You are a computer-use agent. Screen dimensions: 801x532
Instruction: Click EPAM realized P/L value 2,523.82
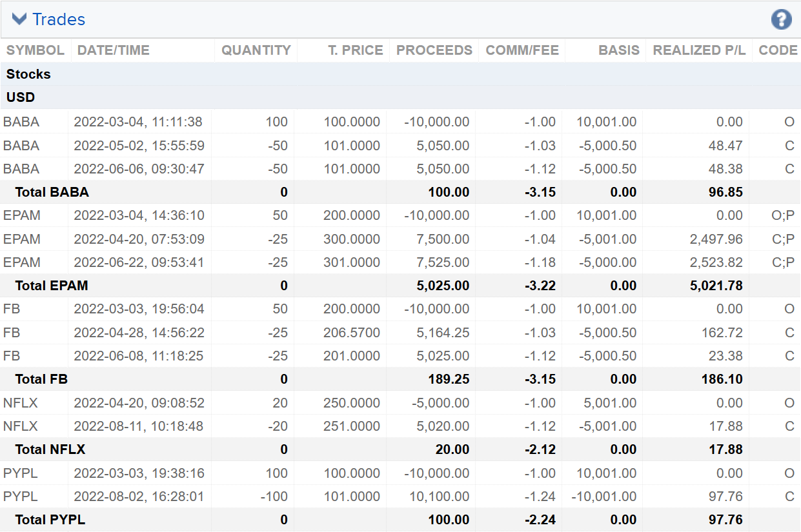tap(716, 262)
